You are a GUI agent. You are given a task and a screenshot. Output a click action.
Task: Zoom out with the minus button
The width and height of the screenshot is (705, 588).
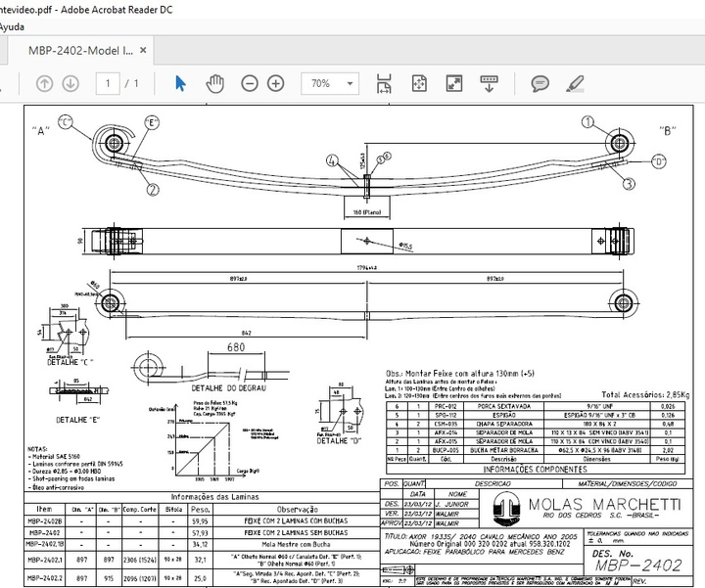[249, 83]
